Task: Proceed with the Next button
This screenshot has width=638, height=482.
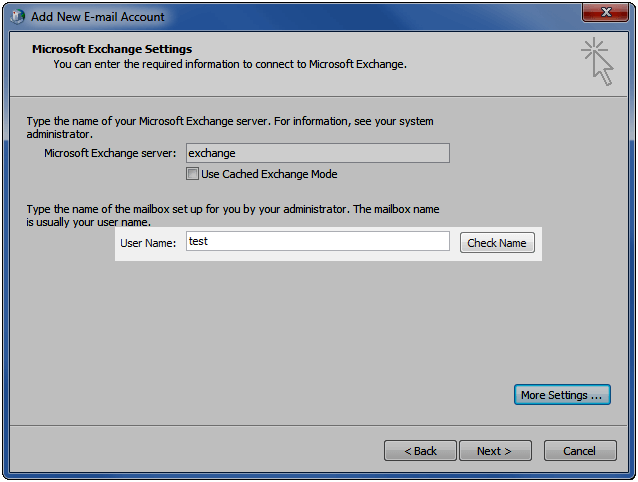Action: 495,451
